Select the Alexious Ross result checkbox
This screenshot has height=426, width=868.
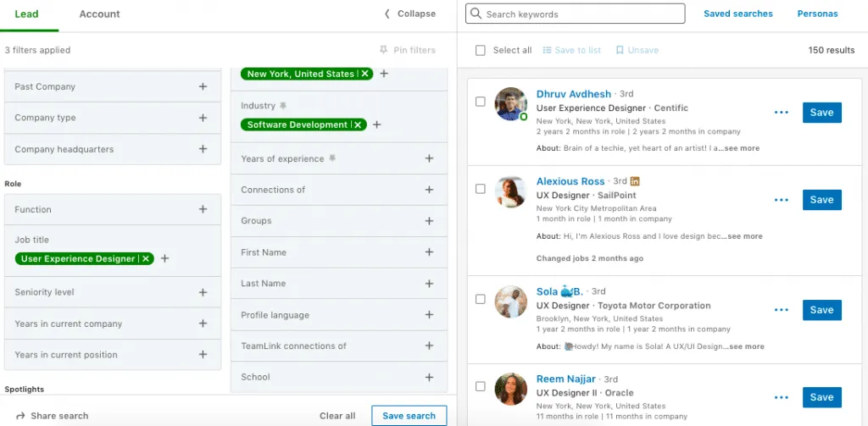(x=481, y=189)
